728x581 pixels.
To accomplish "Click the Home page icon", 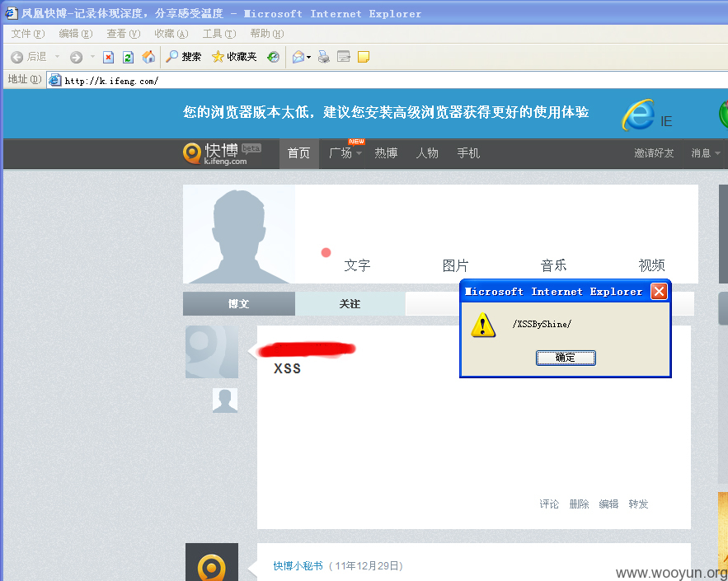I will click(148, 57).
